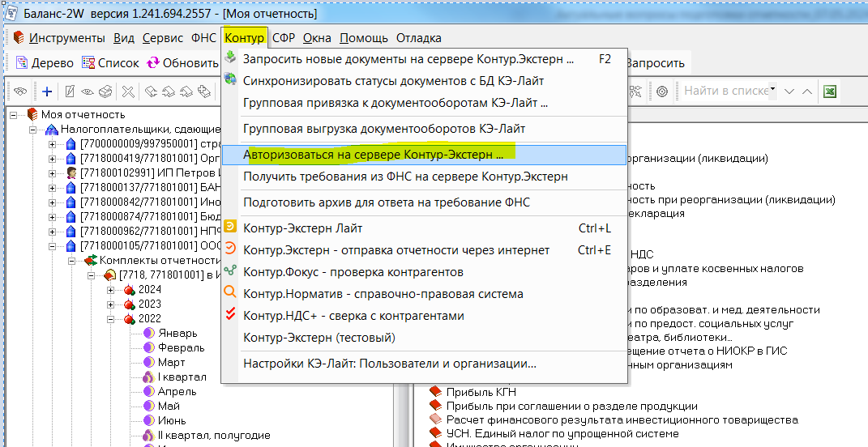This screenshot has width=868, height=447.
Task: Click the eye view icon in the toolbar
Action: point(88,92)
